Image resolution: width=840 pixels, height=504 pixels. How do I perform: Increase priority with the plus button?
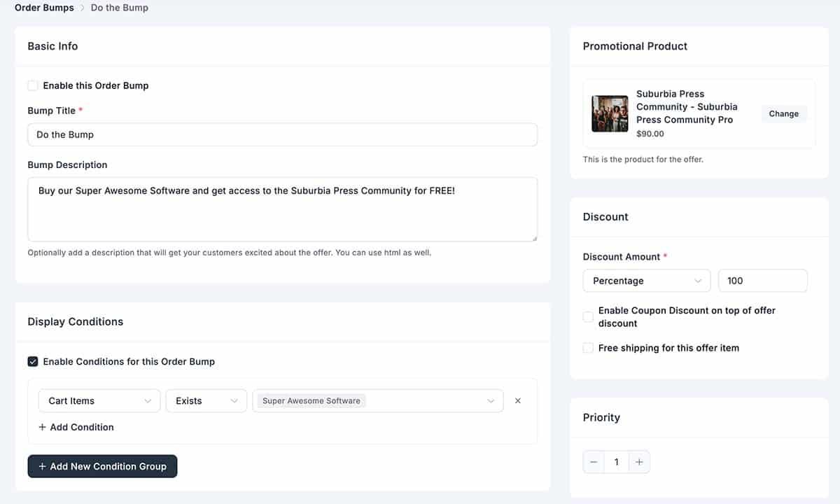(x=639, y=462)
